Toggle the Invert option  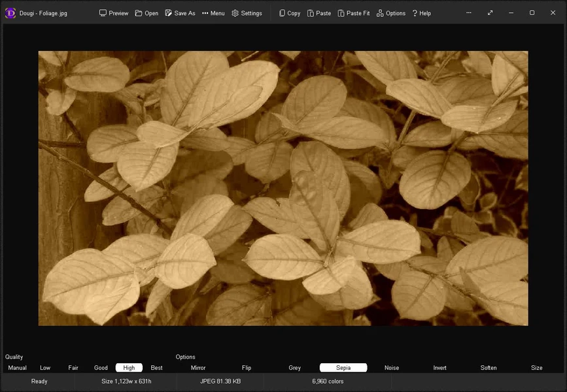pyautogui.click(x=440, y=368)
